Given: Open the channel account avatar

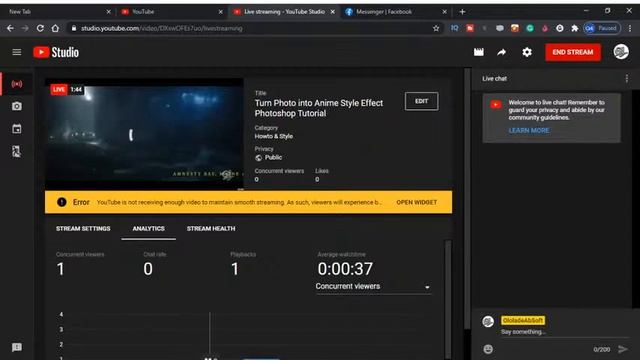Looking at the screenshot, I should tap(621, 52).
